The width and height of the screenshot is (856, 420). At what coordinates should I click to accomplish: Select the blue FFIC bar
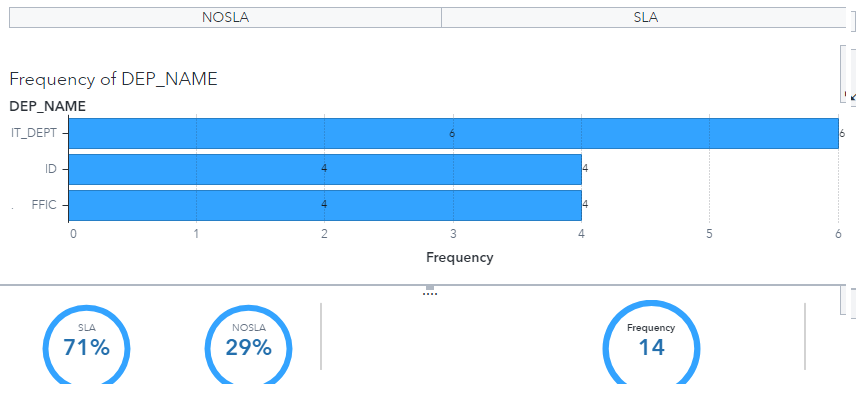point(200,205)
